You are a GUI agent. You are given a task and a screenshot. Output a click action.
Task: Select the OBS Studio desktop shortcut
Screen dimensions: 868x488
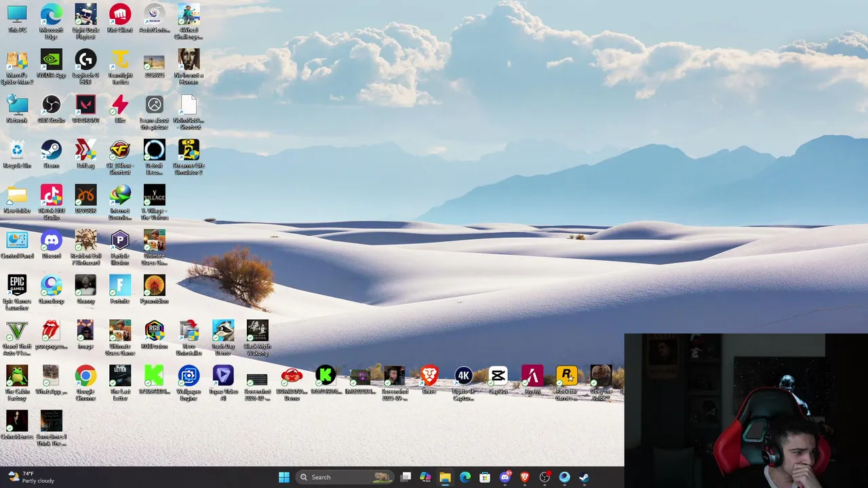pyautogui.click(x=51, y=109)
